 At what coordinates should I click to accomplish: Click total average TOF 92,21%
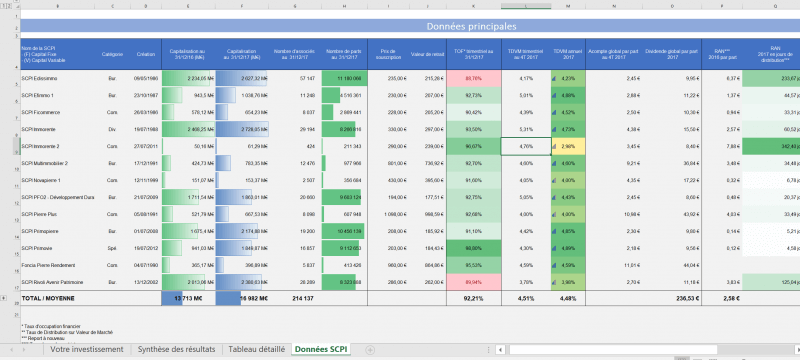pos(474,298)
